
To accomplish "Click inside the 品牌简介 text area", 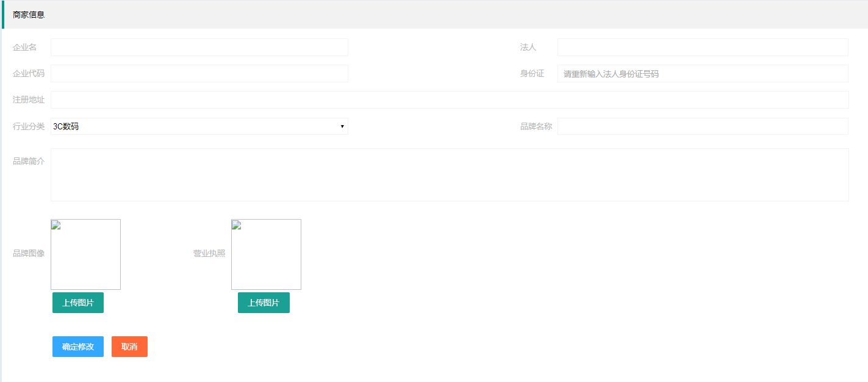I will click(x=449, y=175).
